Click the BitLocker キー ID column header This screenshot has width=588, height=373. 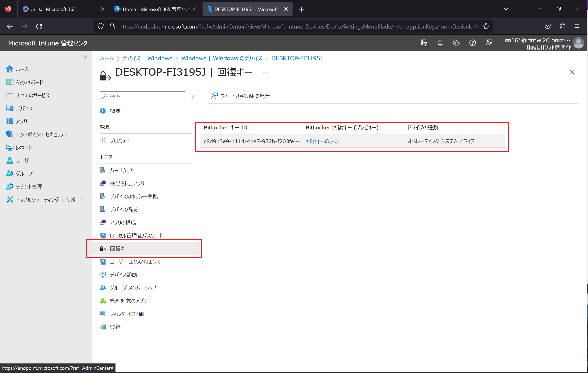pos(225,128)
